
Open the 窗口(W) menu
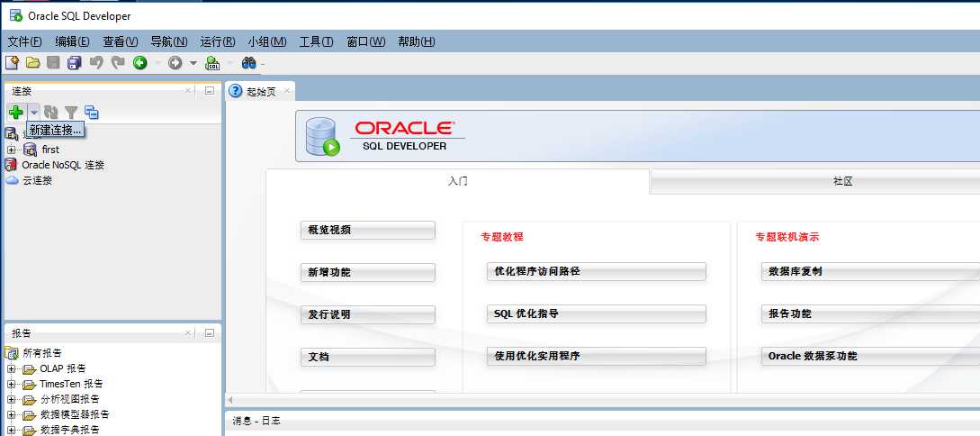pos(366,42)
